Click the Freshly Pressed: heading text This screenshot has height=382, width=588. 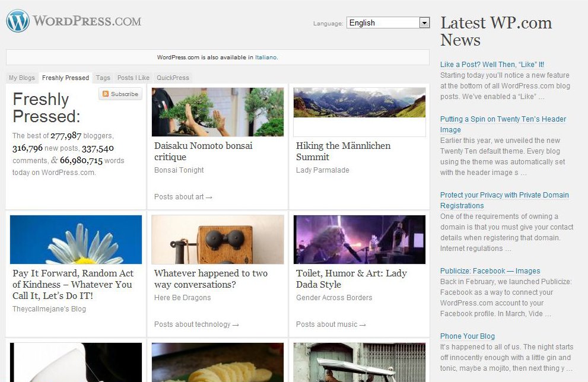[x=46, y=108]
